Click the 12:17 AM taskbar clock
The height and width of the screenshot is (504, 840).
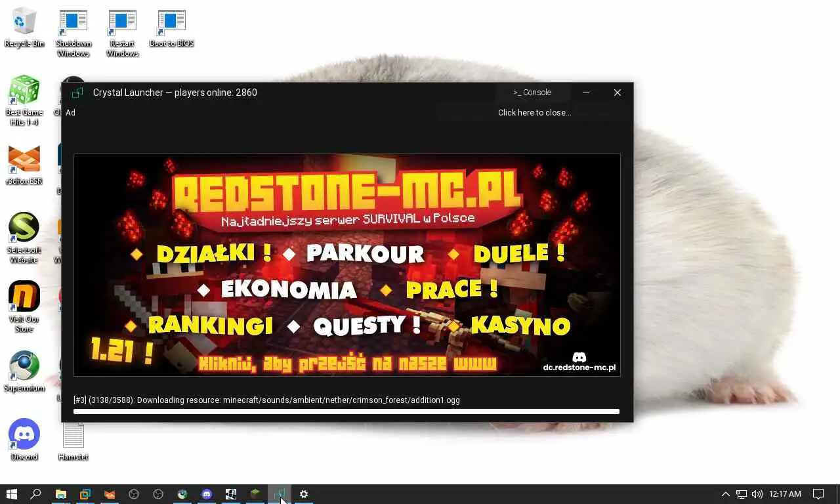point(785,494)
